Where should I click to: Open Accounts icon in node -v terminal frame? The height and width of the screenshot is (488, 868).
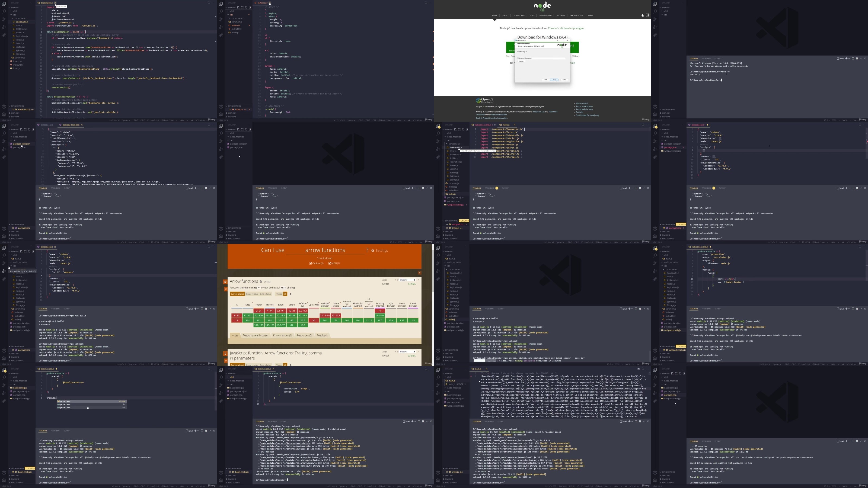pos(655,107)
